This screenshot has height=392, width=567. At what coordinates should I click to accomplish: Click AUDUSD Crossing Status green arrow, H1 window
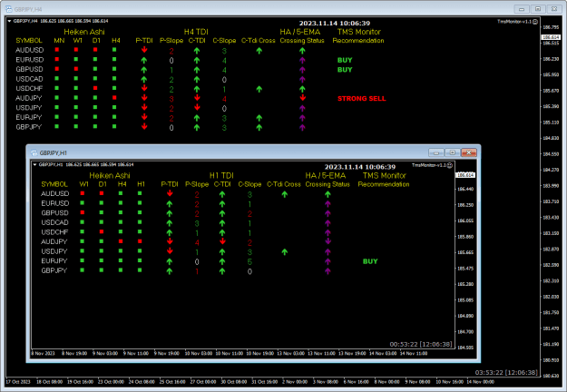click(x=327, y=194)
